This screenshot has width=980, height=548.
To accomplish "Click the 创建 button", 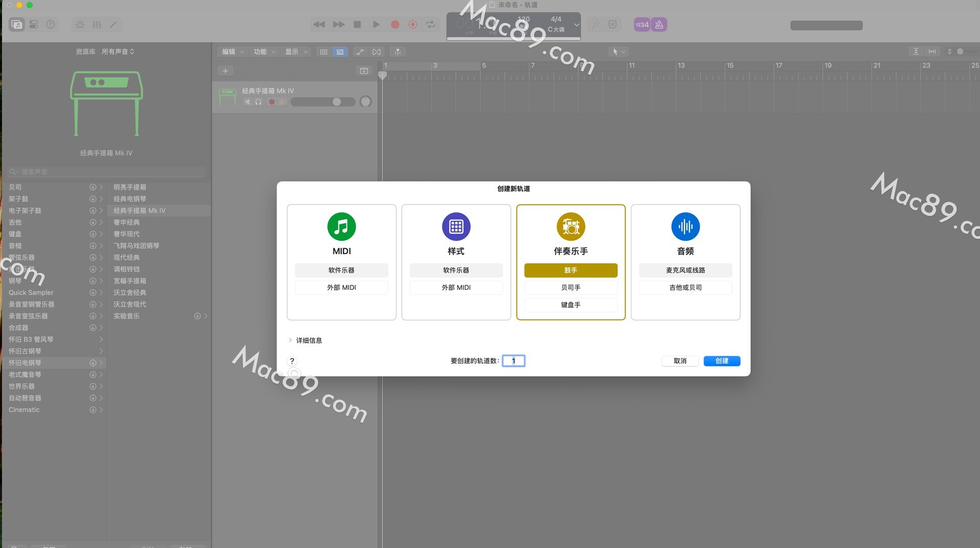I will tap(721, 361).
